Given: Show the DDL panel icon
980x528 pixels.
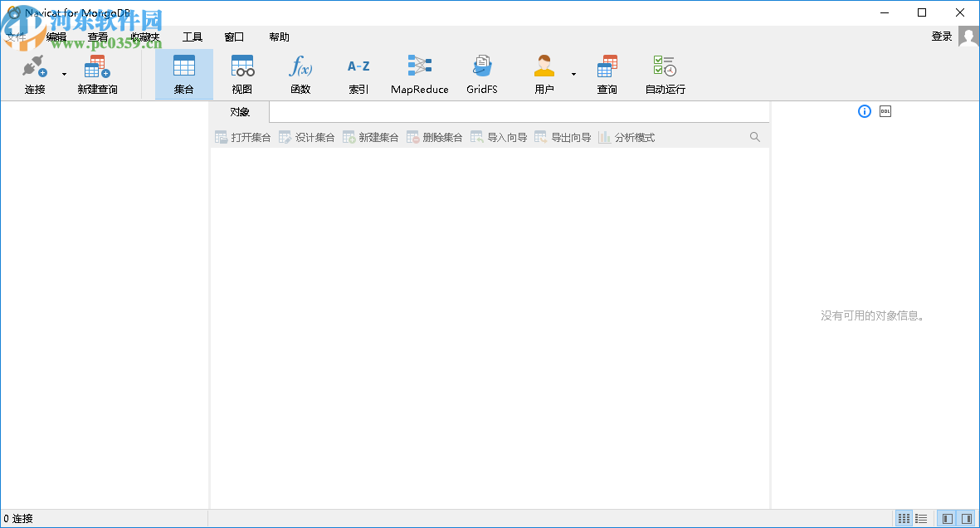Looking at the screenshot, I should [x=885, y=111].
